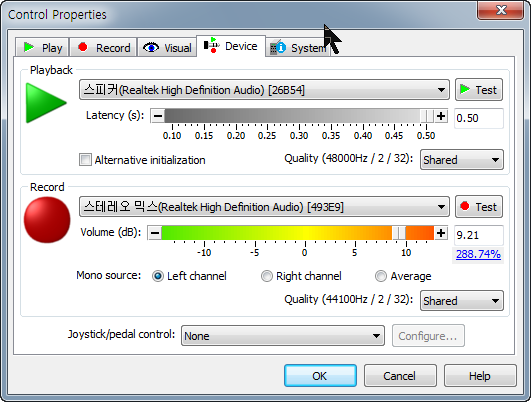Screen dimensions: 531x402
Task: Test the record device
Action: 479,207
